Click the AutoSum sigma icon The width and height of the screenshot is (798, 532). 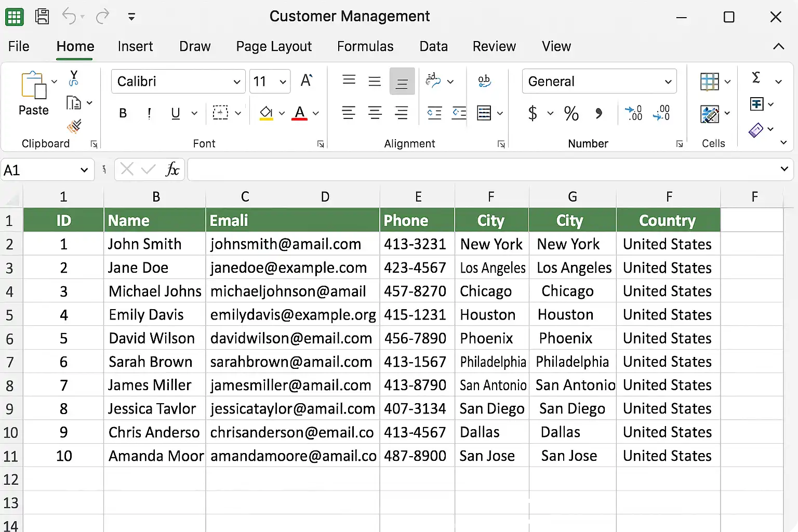(756, 78)
